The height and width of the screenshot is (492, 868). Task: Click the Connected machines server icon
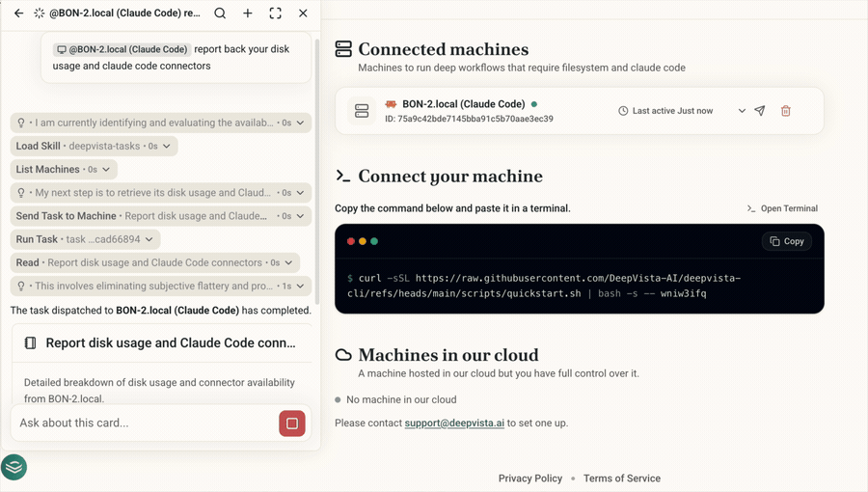pyautogui.click(x=343, y=48)
